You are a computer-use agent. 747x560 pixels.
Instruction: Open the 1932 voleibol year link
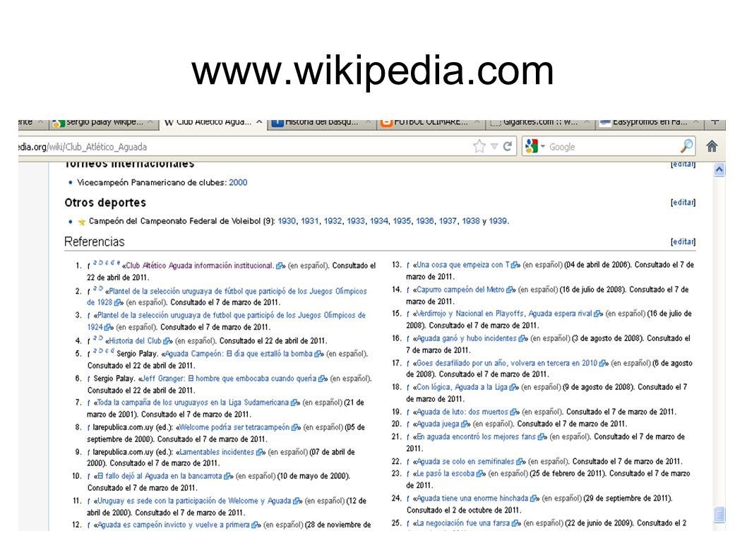point(333,221)
